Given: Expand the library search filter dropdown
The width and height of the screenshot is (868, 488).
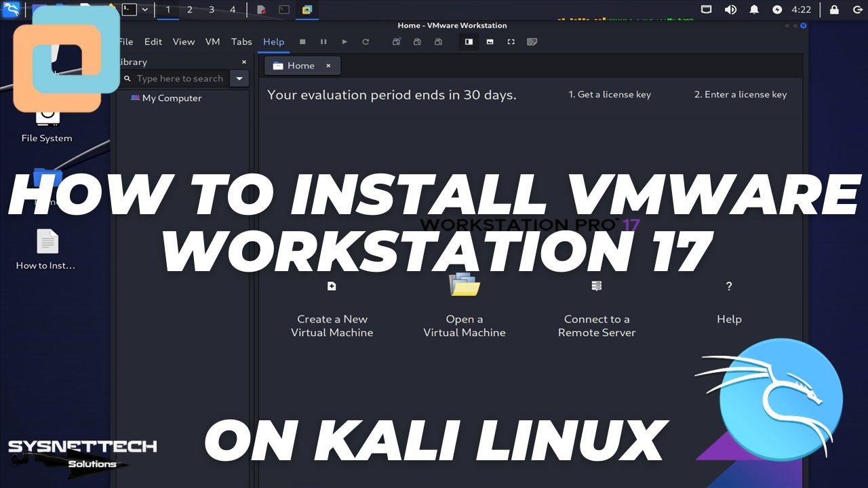Looking at the screenshot, I should click(x=239, y=79).
